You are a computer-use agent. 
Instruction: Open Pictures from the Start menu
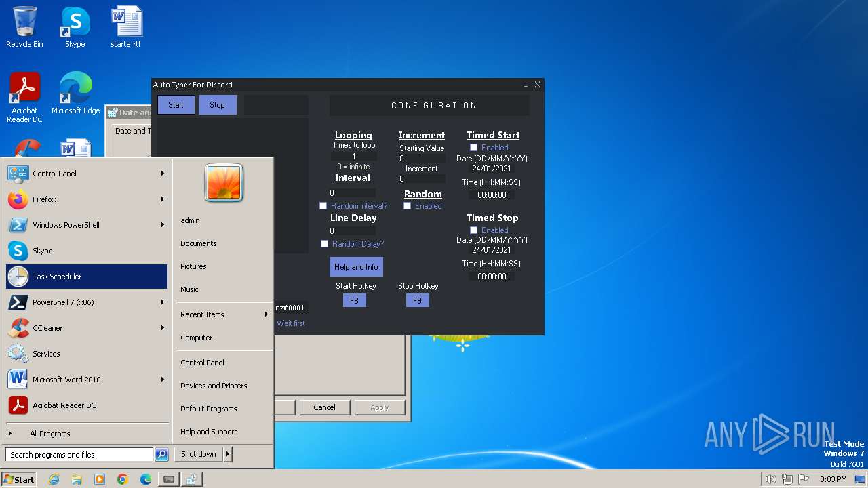[194, 266]
